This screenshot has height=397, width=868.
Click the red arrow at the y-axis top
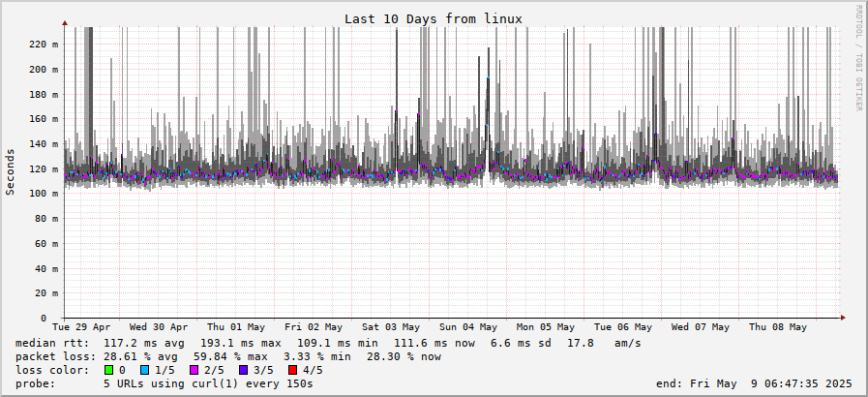click(x=65, y=23)
